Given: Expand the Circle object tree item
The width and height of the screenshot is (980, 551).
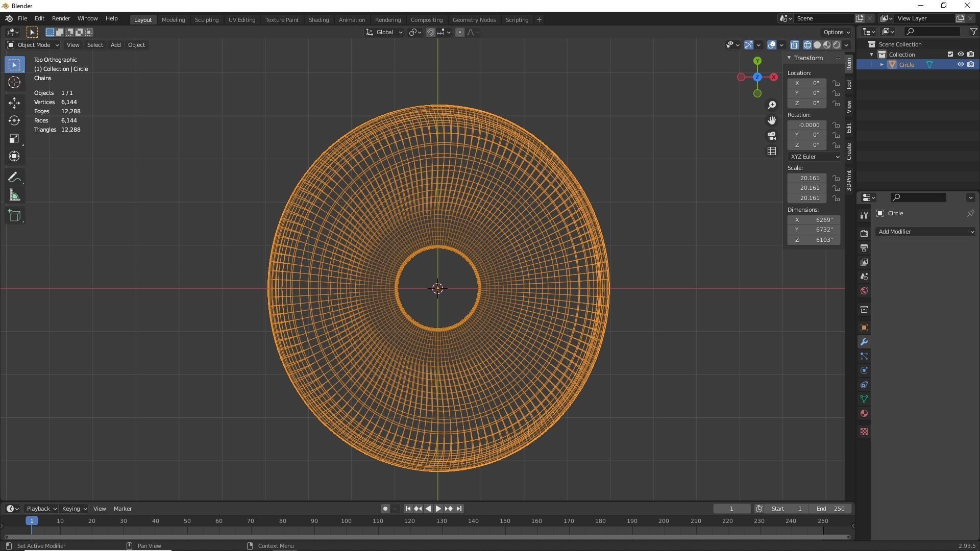Looking at the screenshot, I should (881, 65).
